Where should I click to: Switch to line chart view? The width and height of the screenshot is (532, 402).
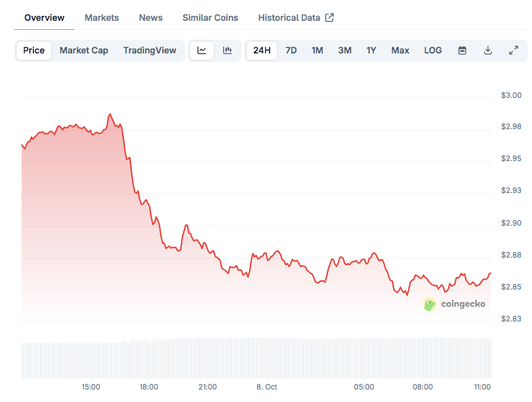[202, 51]
